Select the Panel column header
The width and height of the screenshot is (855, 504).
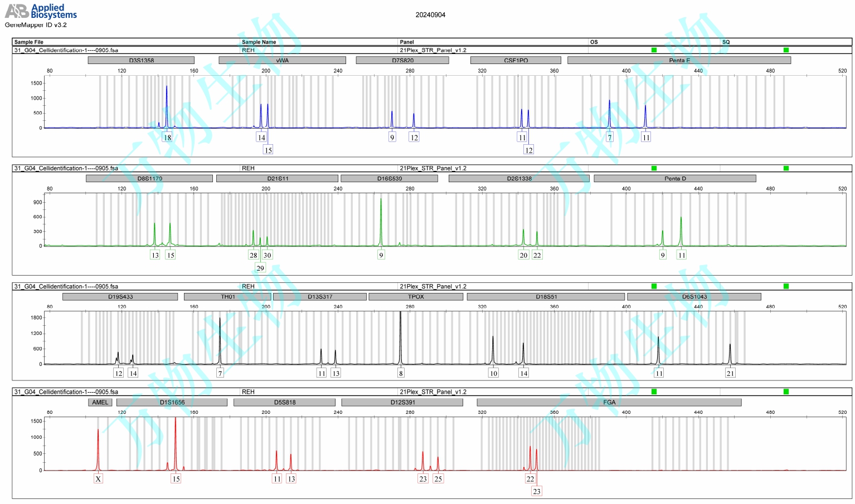pyautogui.click(x=407, y=42)
